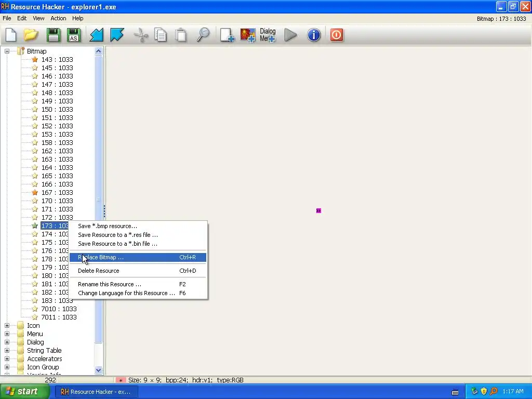The height and width of the screenshot is (399, 532).
Task: Choose Change Language for this Resource
Action: (138, 293)
